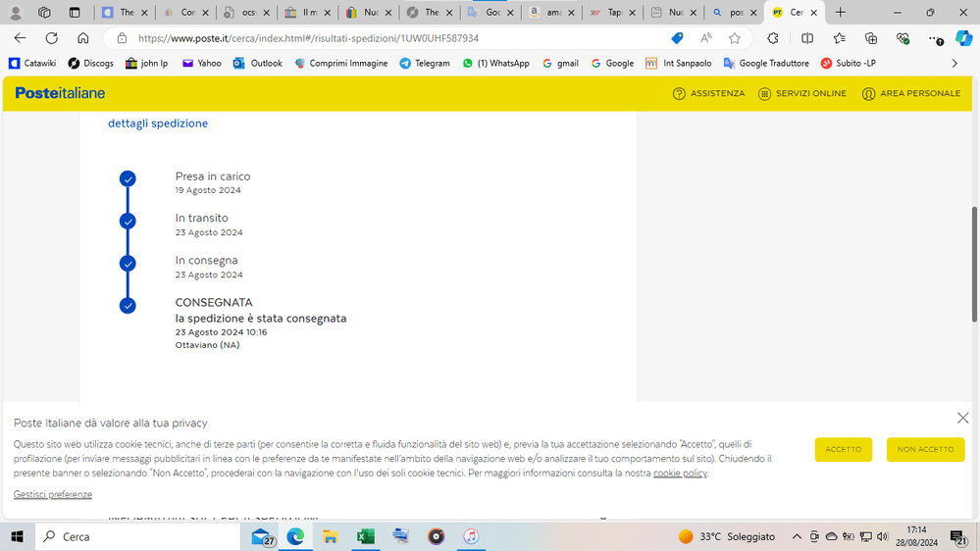
Task: Show hidden tray icons chevron
Action: pos(797,536)
